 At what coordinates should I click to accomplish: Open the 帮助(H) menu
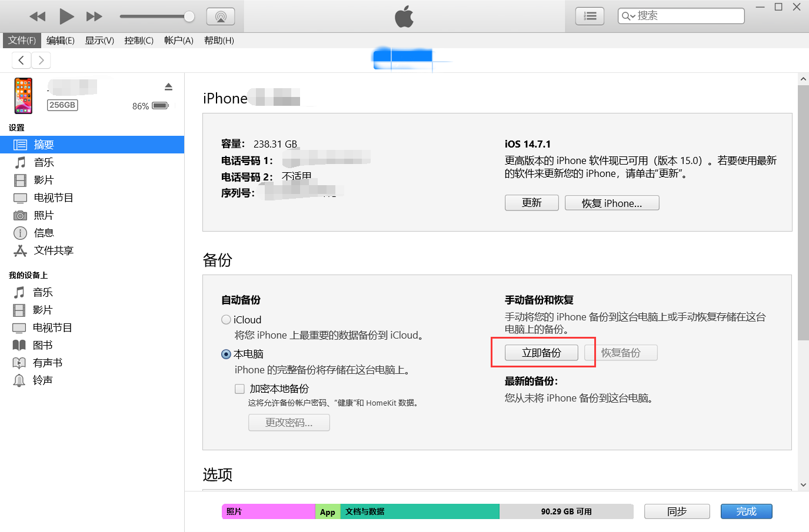tap(219, 40)
